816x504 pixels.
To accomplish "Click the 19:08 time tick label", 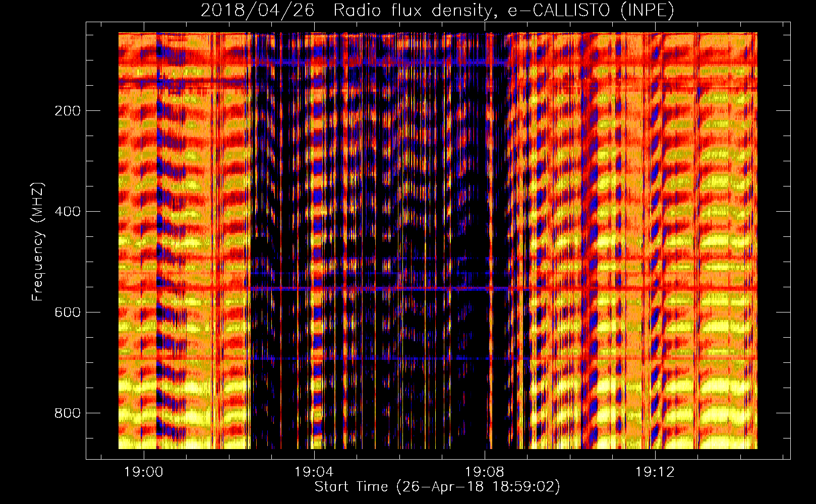I will click(485, 472).
